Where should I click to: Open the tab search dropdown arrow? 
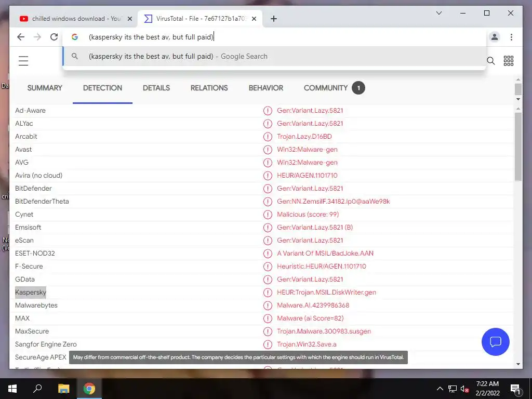(438, 13)
